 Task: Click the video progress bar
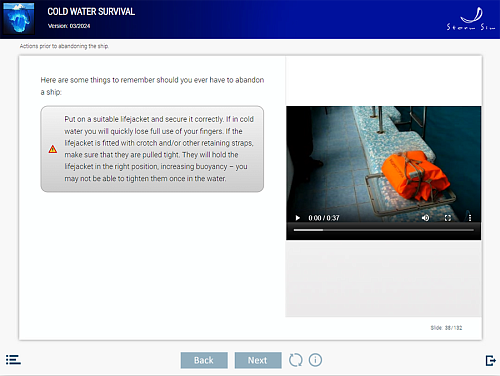coord(383,230)
